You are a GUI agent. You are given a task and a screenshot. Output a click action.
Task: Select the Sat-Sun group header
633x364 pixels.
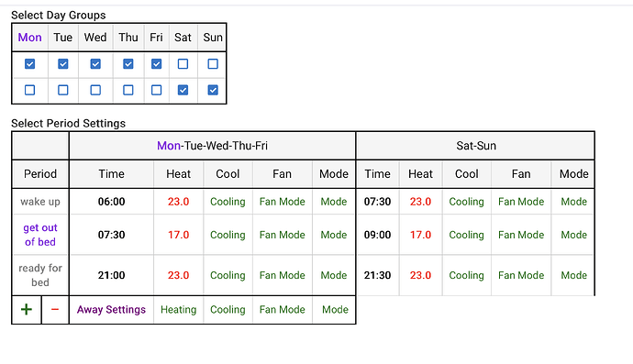pyautogui.click(x=476, y=146)
